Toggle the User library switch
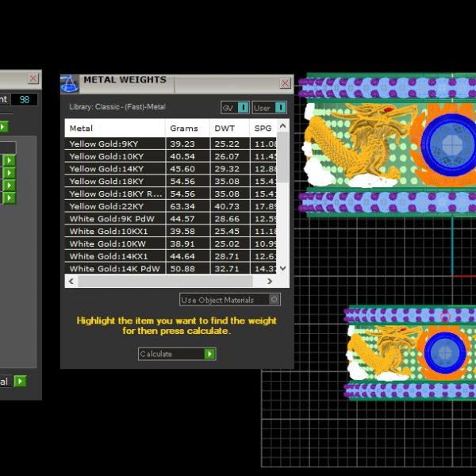 269,107
